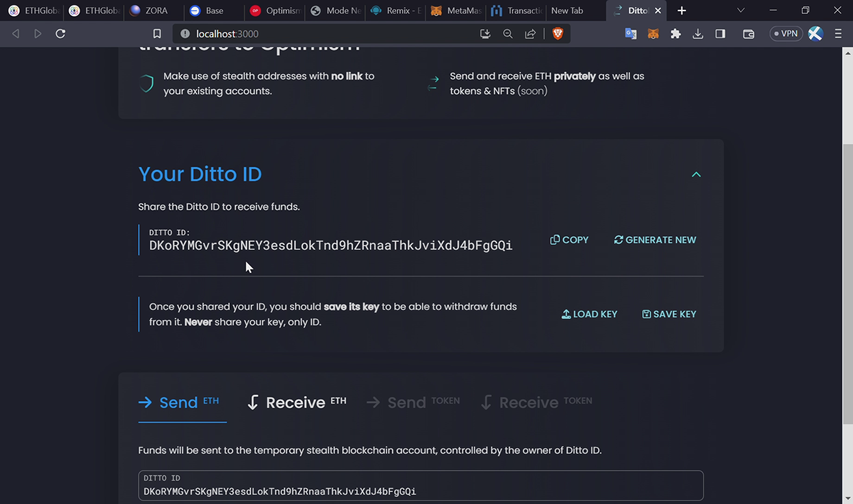Open the browser hamburger menu
Image resolution: width=853 pixels, height=504 pixels.
click(x=838, y=34)
